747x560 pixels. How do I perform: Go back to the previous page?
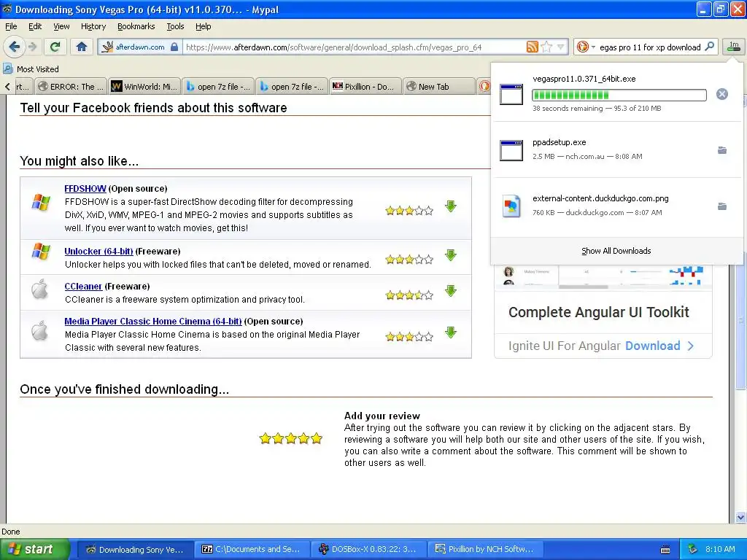pyautogui.click(x=15, y=47)
